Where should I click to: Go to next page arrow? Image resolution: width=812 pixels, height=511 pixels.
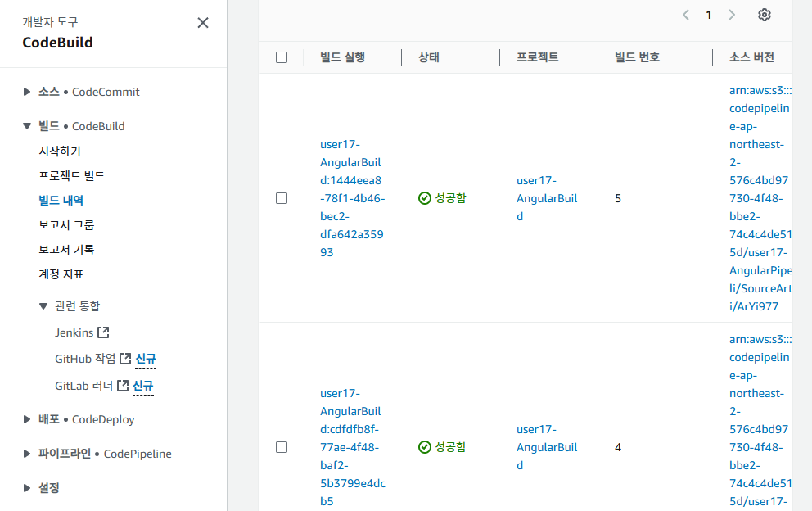point(732,15)
